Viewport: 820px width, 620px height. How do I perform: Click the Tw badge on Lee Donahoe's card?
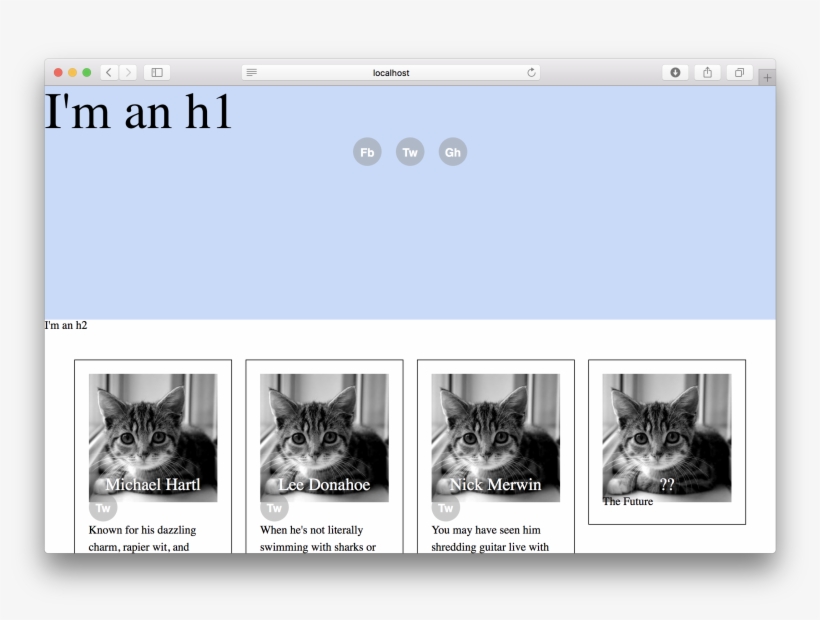click(272, 507)
